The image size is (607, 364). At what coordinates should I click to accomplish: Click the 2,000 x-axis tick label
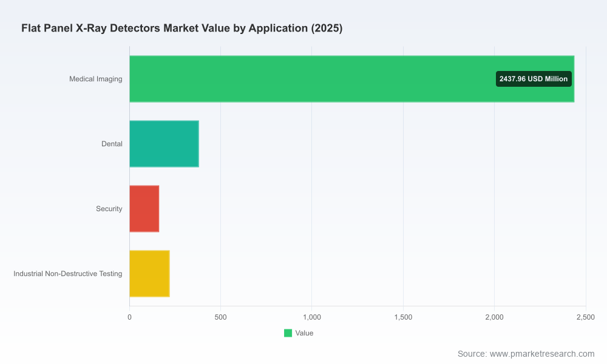(494, 317)
